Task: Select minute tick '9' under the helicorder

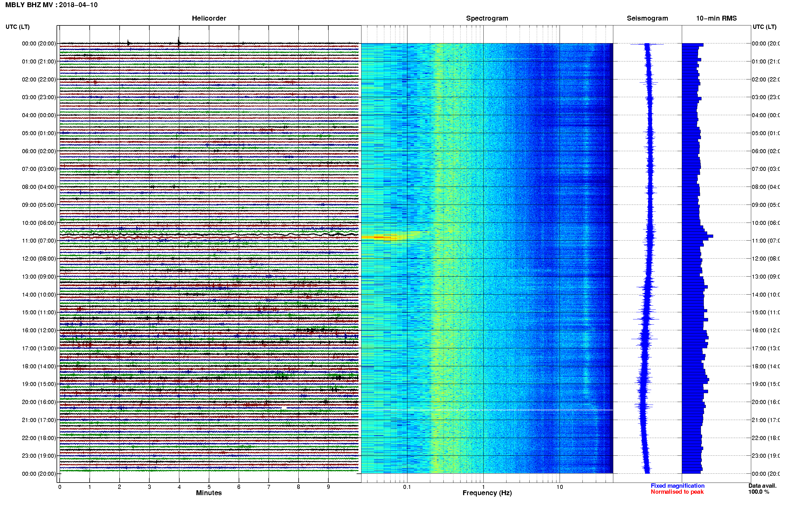Action: [328, 487]
